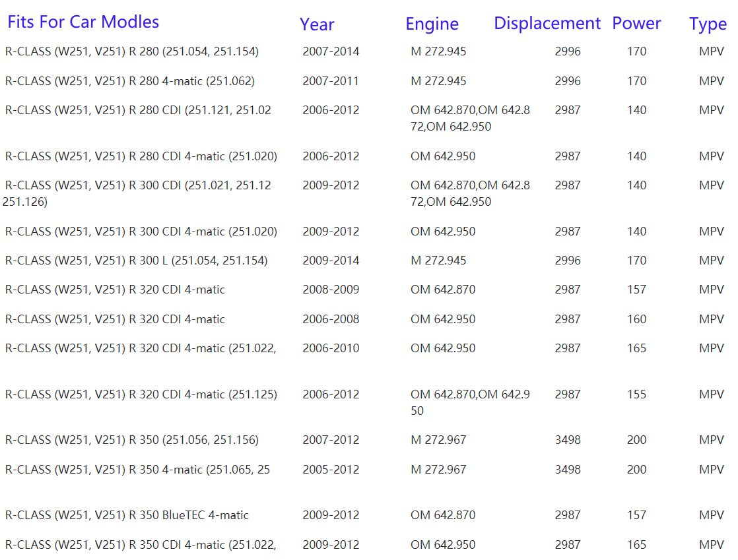Click the year range 2008-2009
The width and height of the screenshot is (738, 560).
point(331,290)
